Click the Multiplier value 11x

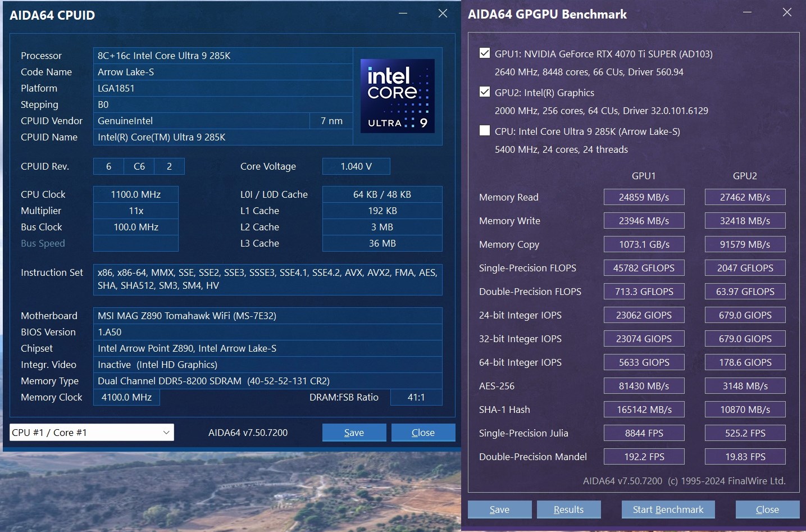coord(136,211)
